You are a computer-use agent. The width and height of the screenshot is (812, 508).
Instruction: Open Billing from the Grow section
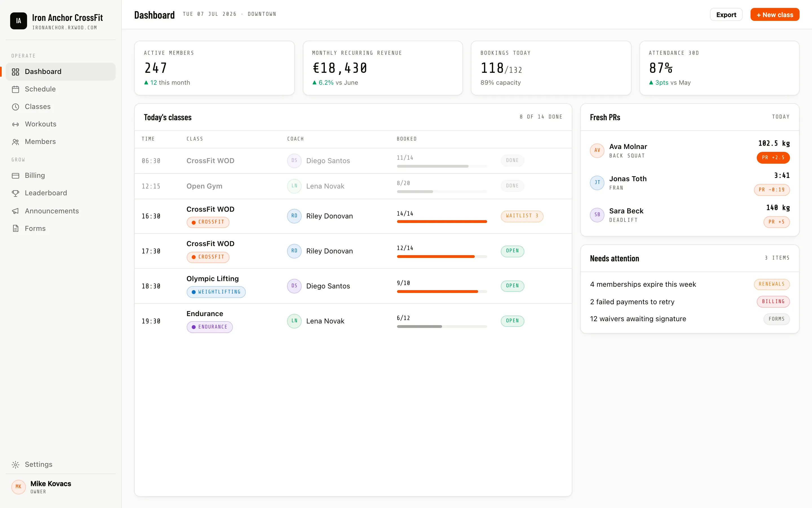tap(61, 175)
